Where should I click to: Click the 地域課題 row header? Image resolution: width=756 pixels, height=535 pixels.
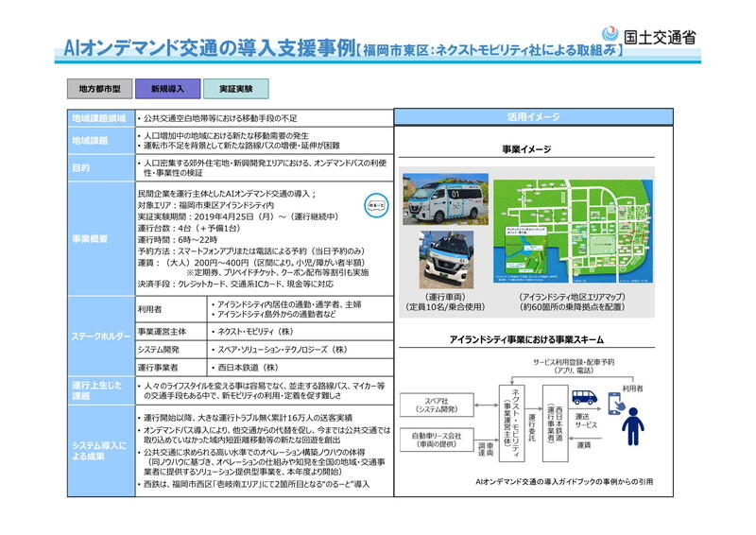[101, 141]
